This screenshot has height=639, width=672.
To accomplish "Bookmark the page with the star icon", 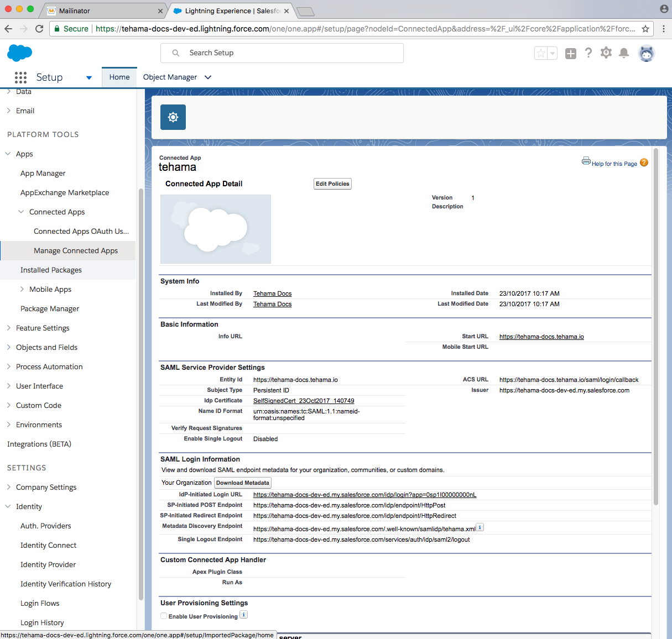I will pos(645,29).
